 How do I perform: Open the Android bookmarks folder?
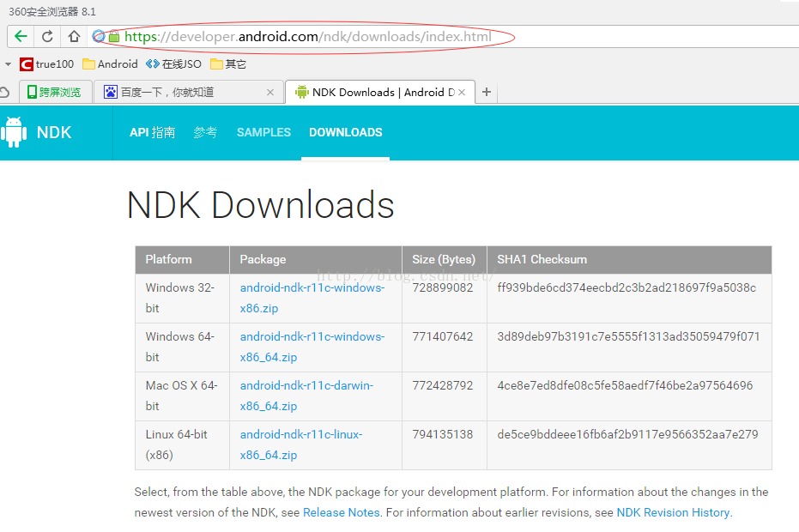point(110,64)
